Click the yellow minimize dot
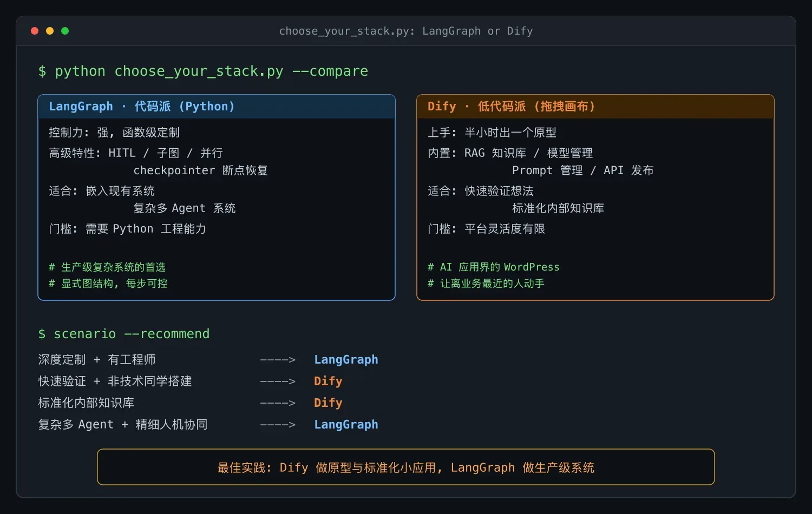 coord(50,31)
